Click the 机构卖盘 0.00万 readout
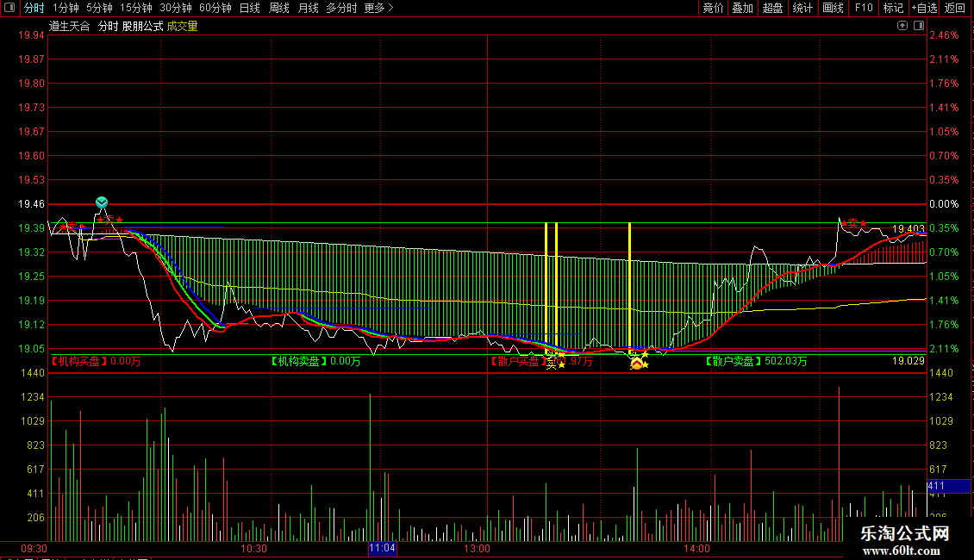 point(315,361)
